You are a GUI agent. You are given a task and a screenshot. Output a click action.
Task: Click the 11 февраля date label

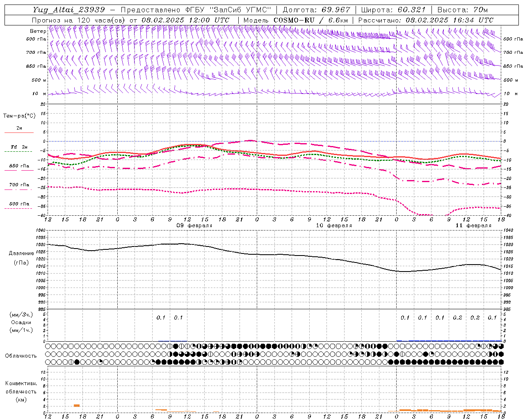pyautogui.click(x=473, y=226)
